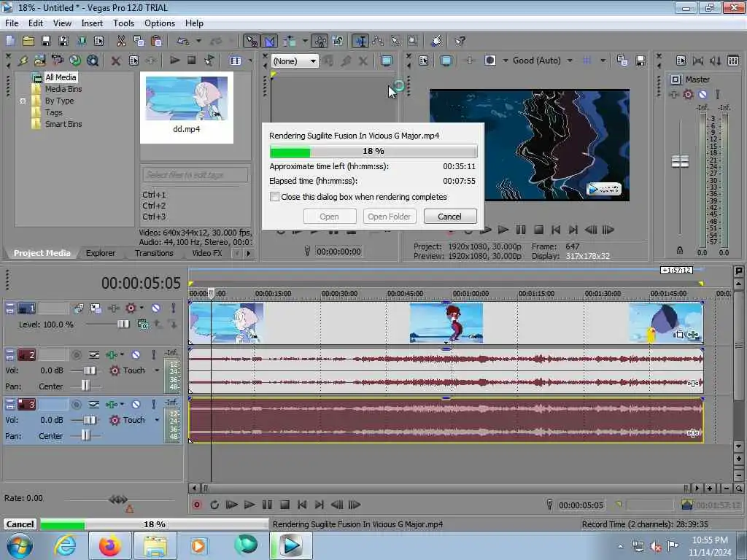Screen dimensions: 747x560
Task: Click the Master volume fader
Action: pos(680,162)
